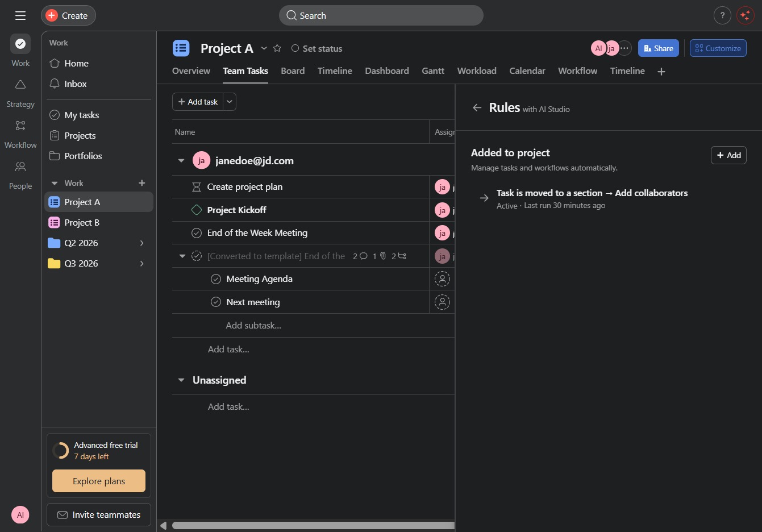Viewport: 762px width, 532px height.
Task: Click the rule arrow icon in Rules panel
Action: pos(484,198)
